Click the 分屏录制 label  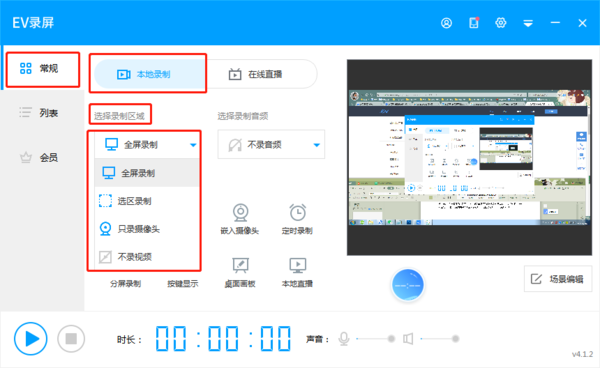[x=126, y=284]
